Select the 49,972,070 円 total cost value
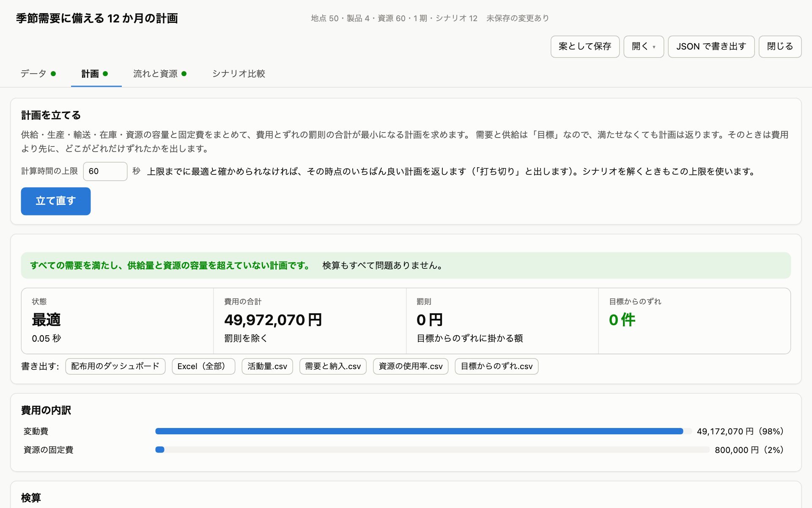Image resolution: width=812 pixels, height=508 pixels. tap(273, 320)
